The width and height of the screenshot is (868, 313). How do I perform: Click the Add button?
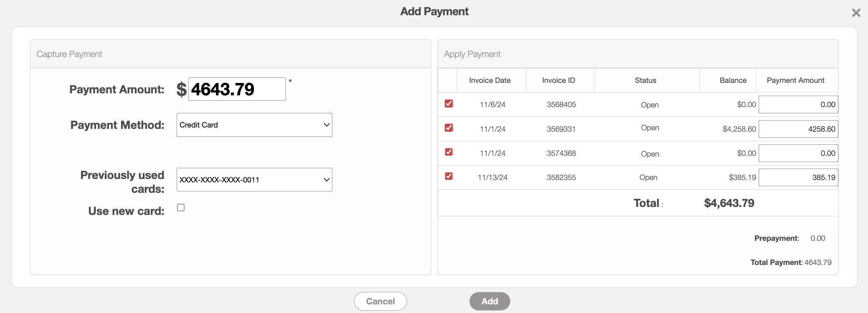pyautogui.click(x=489, y=301)
